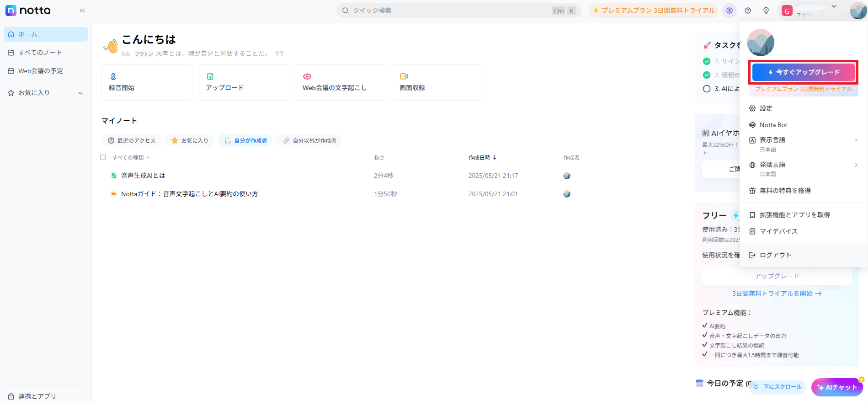Switch to お気に入り filter tab
The width and height of the screenshot is (868, 401).
point(189,141)
